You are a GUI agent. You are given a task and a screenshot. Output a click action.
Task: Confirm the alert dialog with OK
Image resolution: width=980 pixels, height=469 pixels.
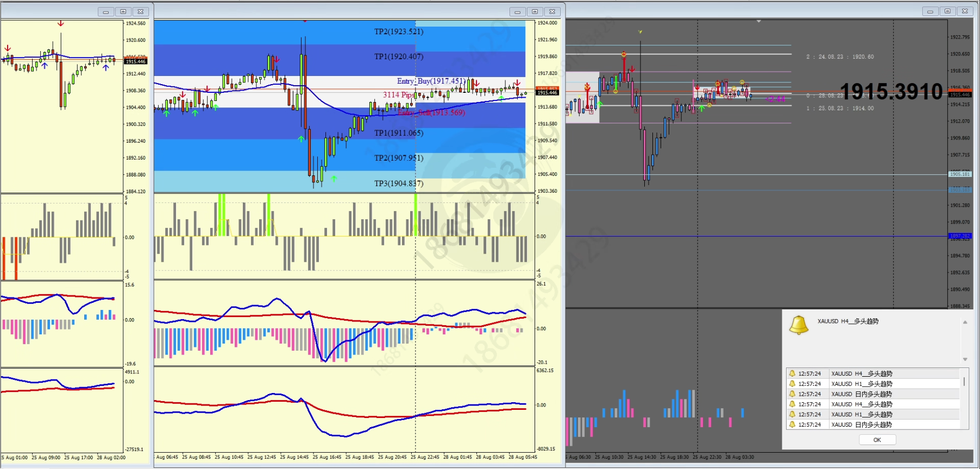(877, 440)
